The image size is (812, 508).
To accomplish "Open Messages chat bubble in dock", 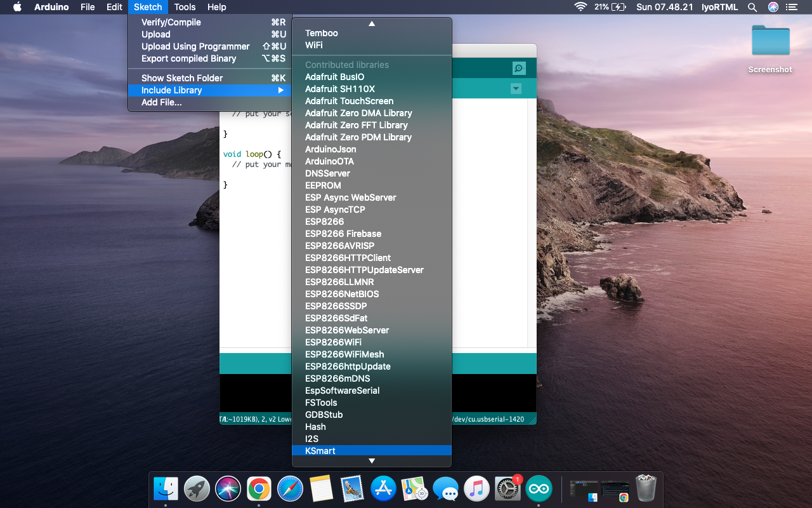I will (445, 489).
